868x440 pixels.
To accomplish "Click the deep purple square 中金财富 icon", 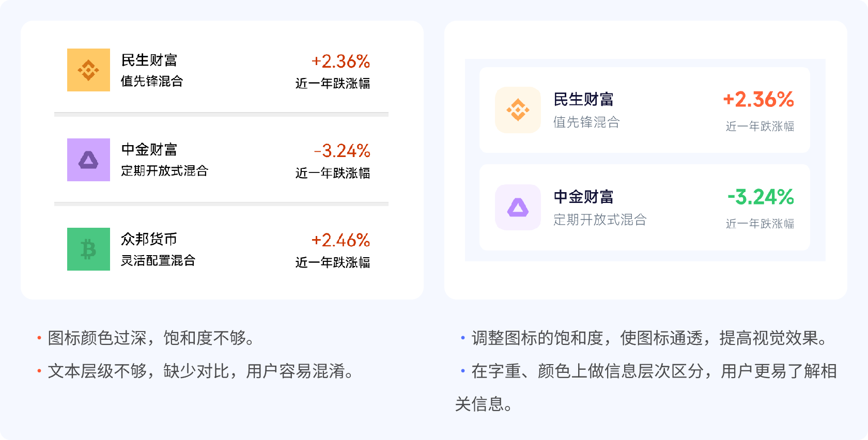I will pyautogui.click(x=88, y=160).
